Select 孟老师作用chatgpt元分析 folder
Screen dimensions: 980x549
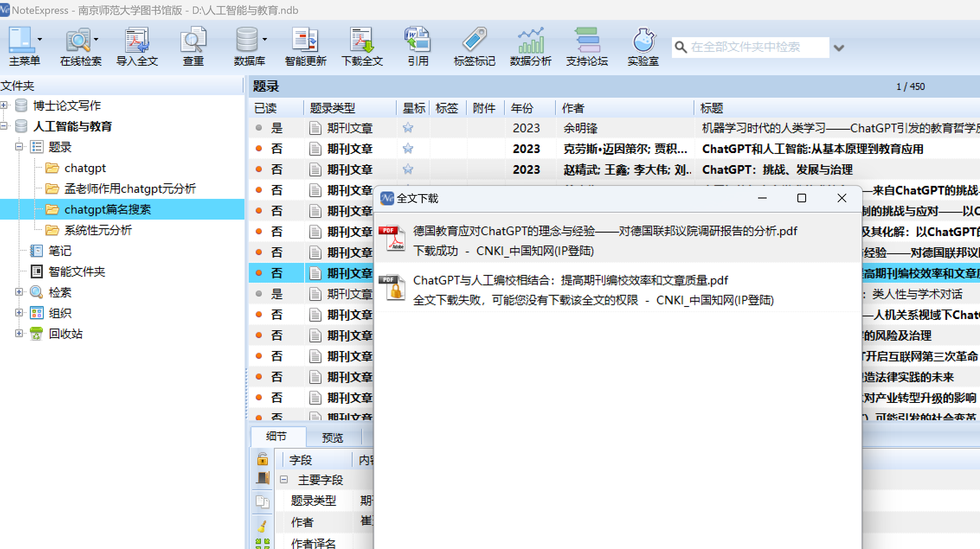click(130, 188)
